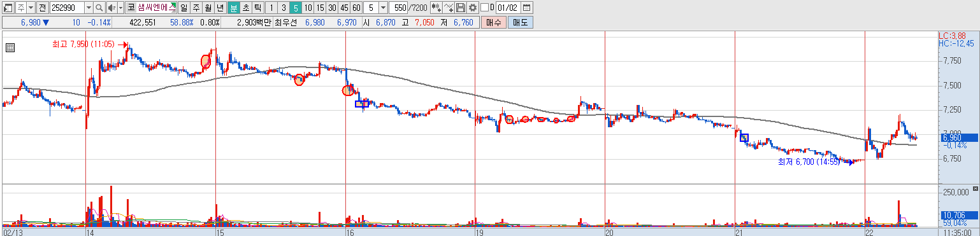Click the save chart floppy icon
980x236 pixels.
point(461,8)
